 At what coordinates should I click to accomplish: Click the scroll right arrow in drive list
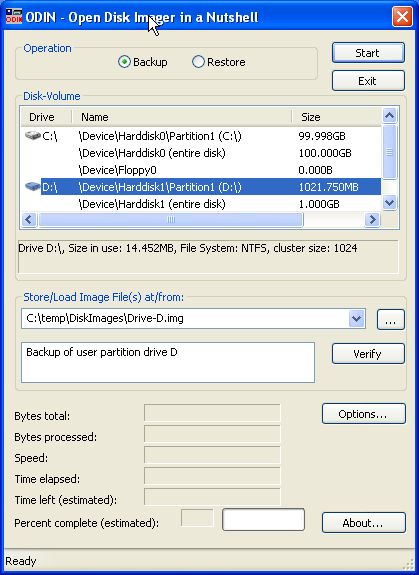372,220
